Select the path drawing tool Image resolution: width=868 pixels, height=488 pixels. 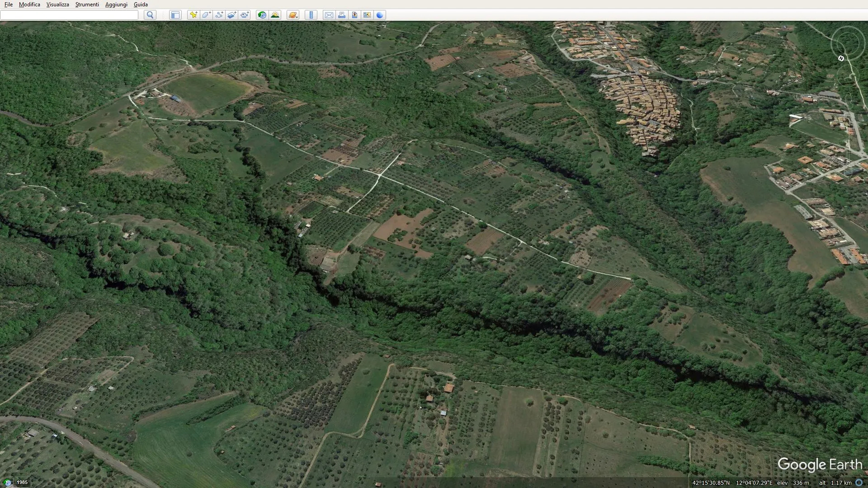coord(219,15)
